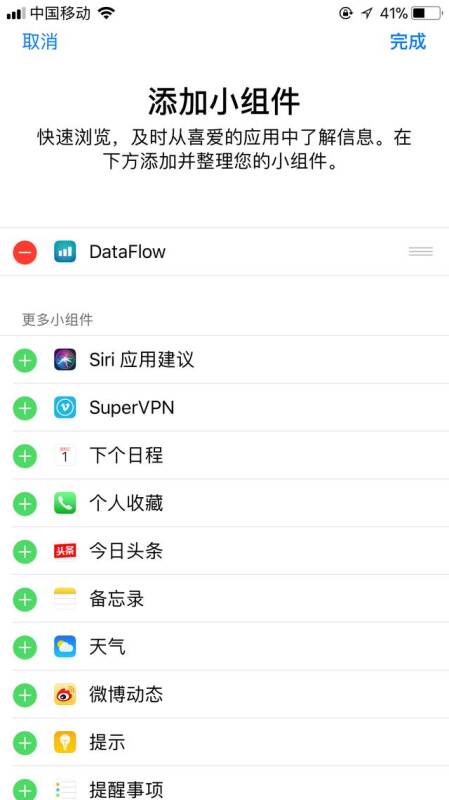
Task: Tap 完成 to finish adding widgets
Action: click(x=408, y=42)
